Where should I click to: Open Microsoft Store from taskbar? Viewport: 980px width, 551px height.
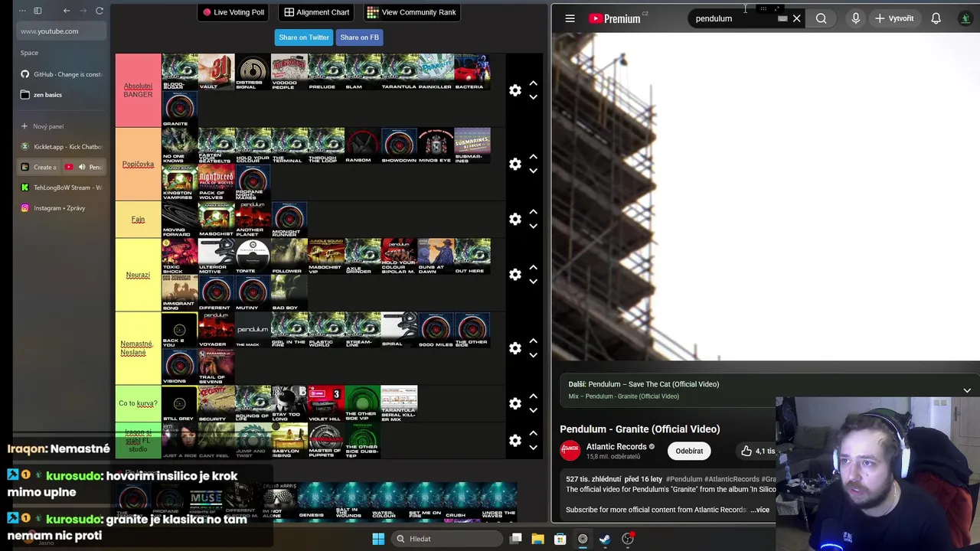tap(560, 539)
